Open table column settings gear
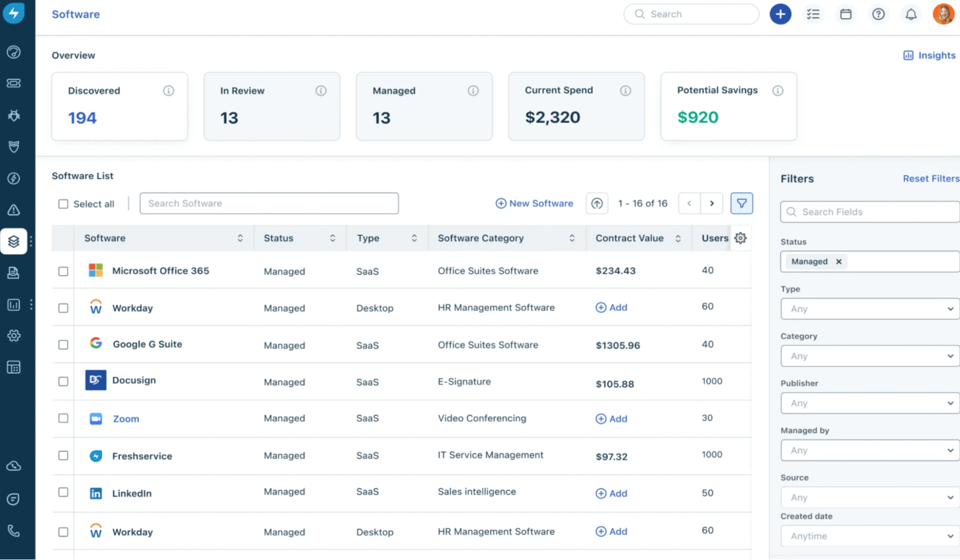960x560 pixels. pos(741,238)
